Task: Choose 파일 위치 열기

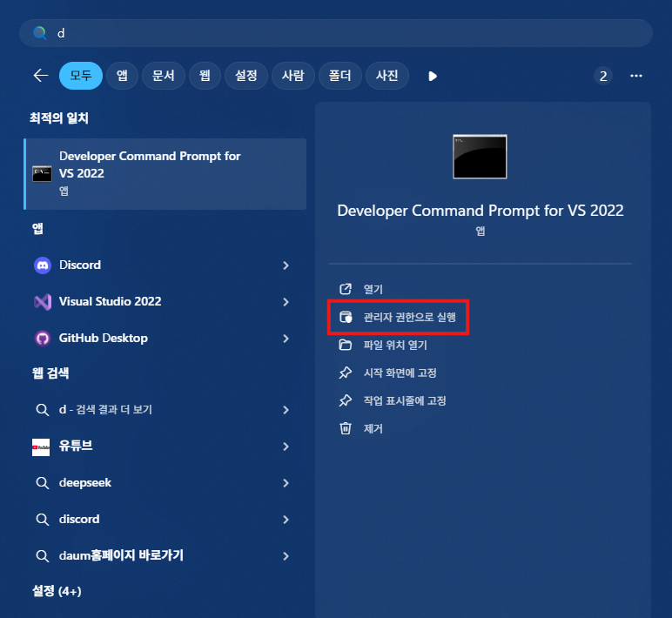Action: 395,345
